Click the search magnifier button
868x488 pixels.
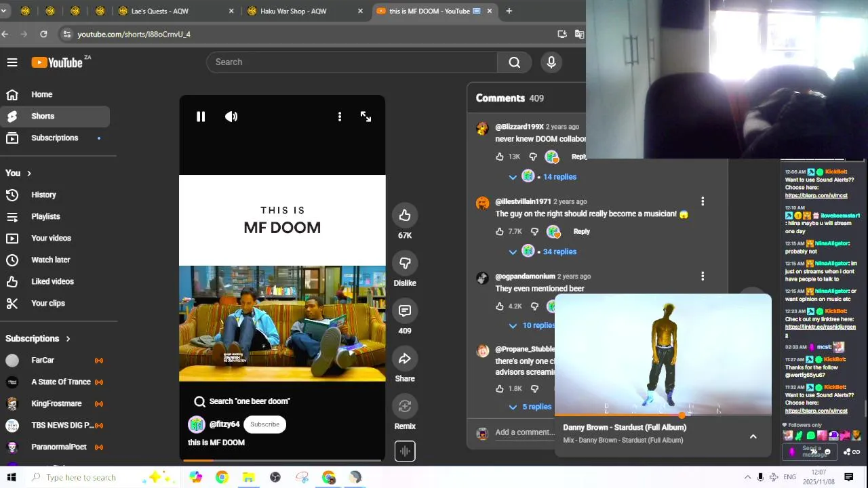tap(515, 62)
